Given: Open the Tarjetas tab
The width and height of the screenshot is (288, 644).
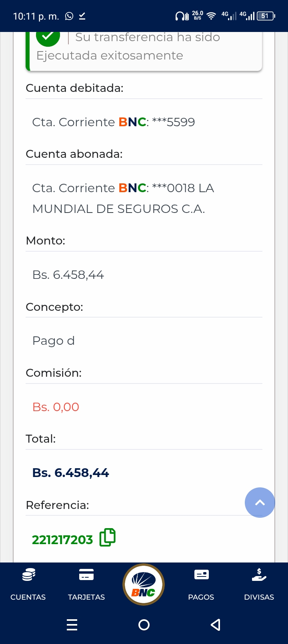Looking at the screenshot, I should pyautogui.click(x=86, y=585).
